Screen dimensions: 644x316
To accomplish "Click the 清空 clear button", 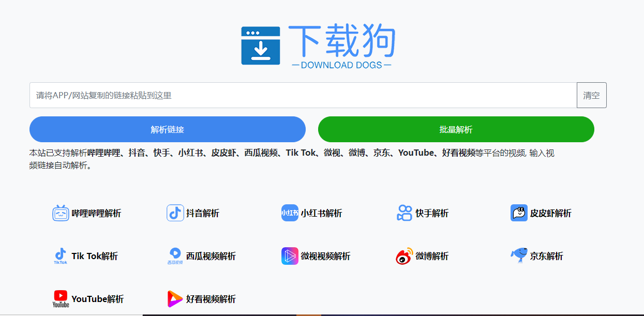I will [592, 95].
